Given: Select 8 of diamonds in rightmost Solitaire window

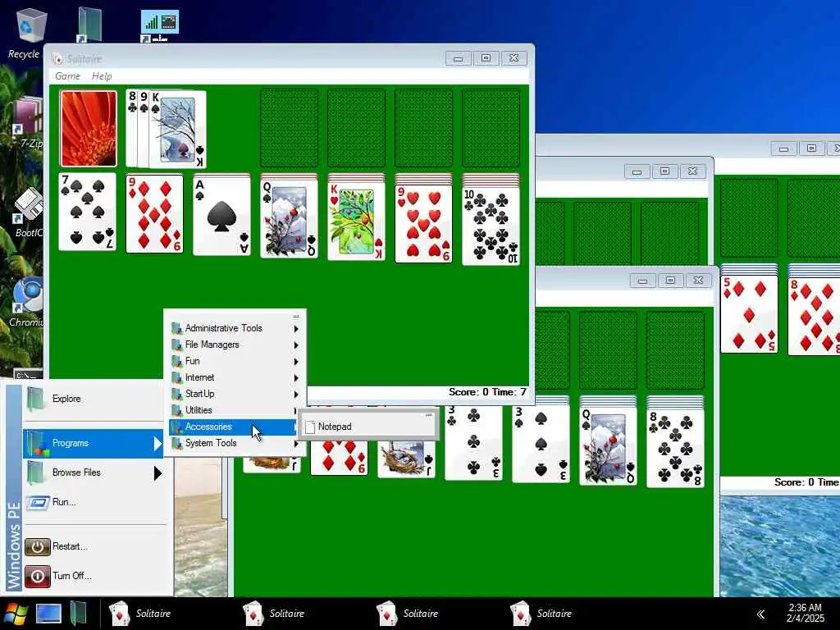Looking at the screenshot, I should click(814, 316).
